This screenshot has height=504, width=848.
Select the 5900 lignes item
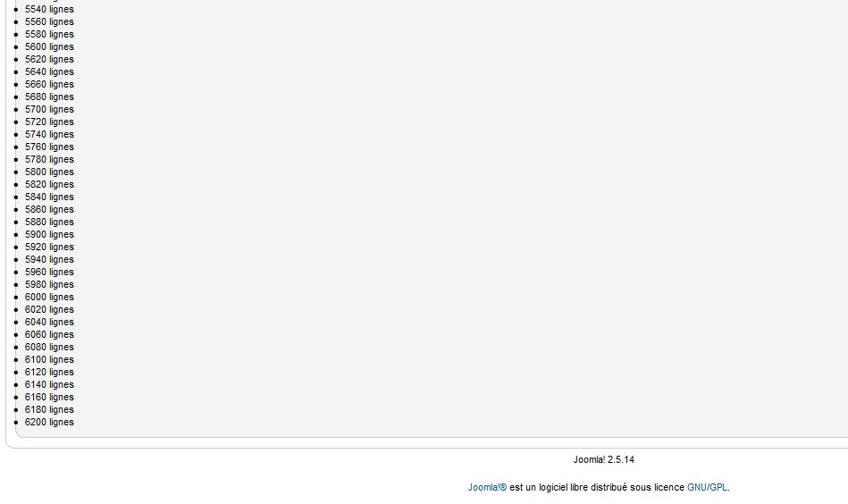coord(49,234)
